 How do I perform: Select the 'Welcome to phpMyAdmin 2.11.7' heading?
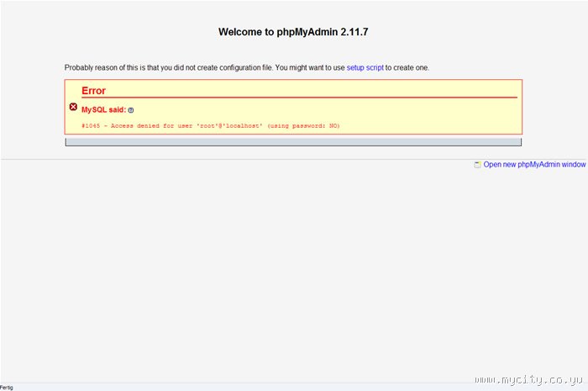click(x=293, y=32)
